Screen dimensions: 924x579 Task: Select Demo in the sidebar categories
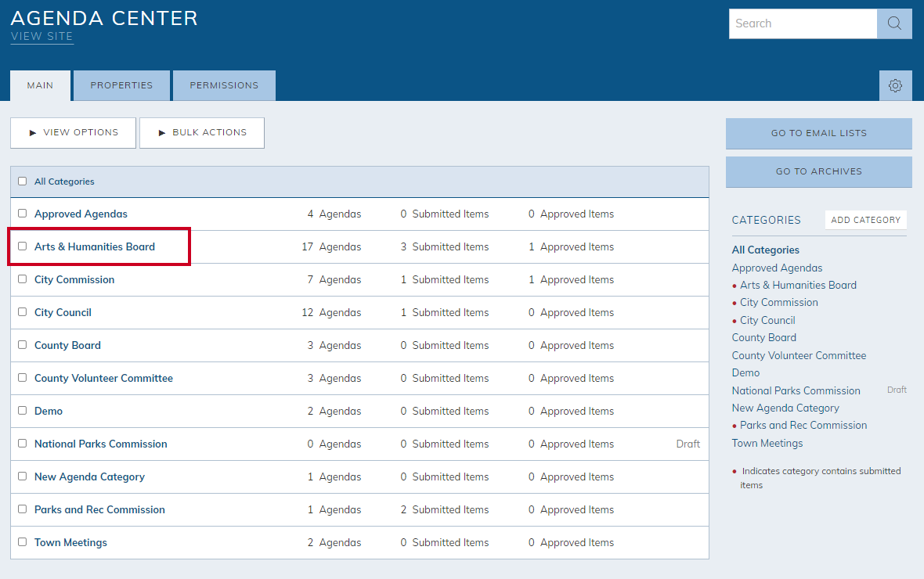[x=745, y=373]
